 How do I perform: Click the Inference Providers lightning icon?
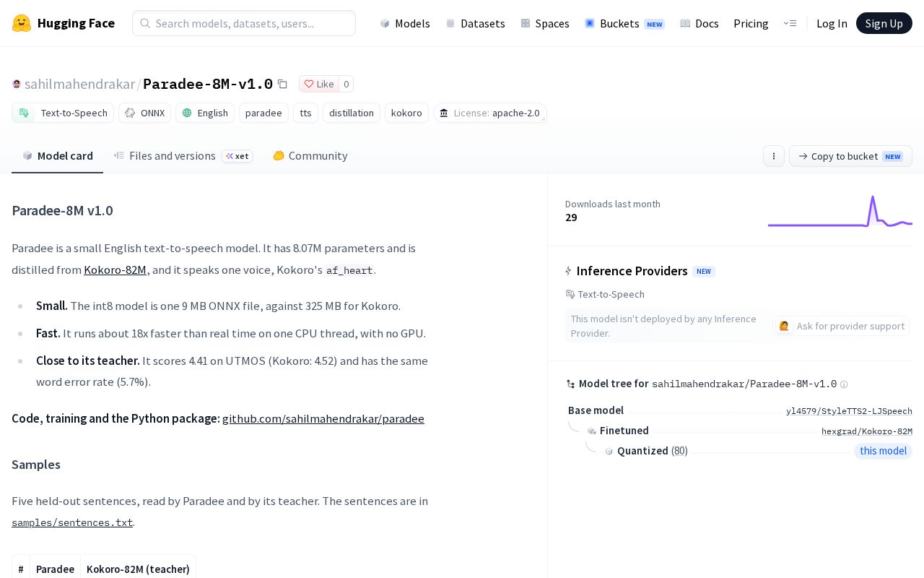569,271
